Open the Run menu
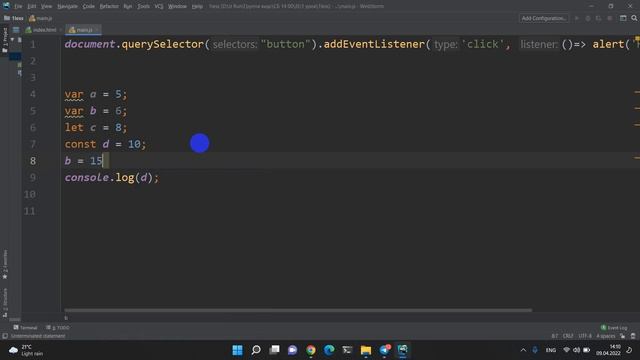The height and width of the screenshot is (360, 640). [x=128, y=7]
